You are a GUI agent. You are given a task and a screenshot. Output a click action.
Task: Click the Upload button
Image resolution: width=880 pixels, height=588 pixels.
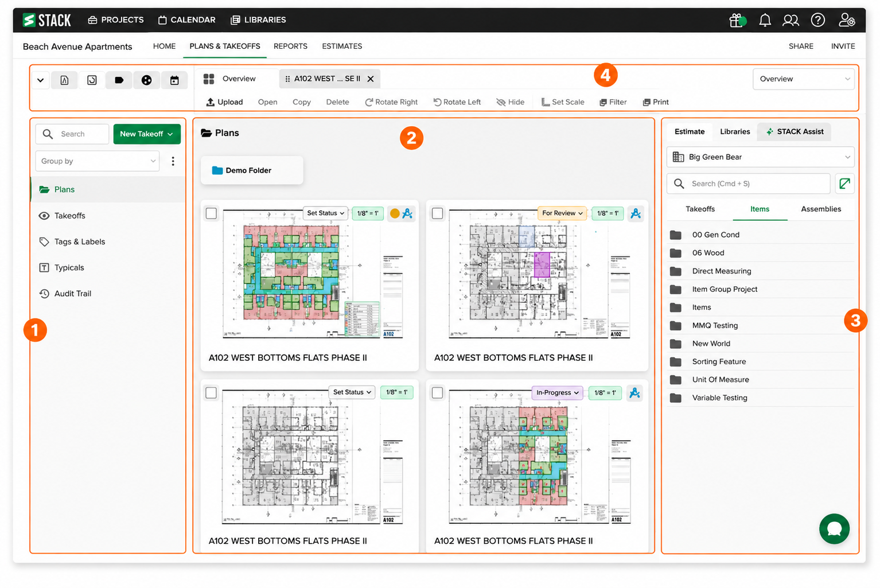pyautogui.click(x=224, y=102)
